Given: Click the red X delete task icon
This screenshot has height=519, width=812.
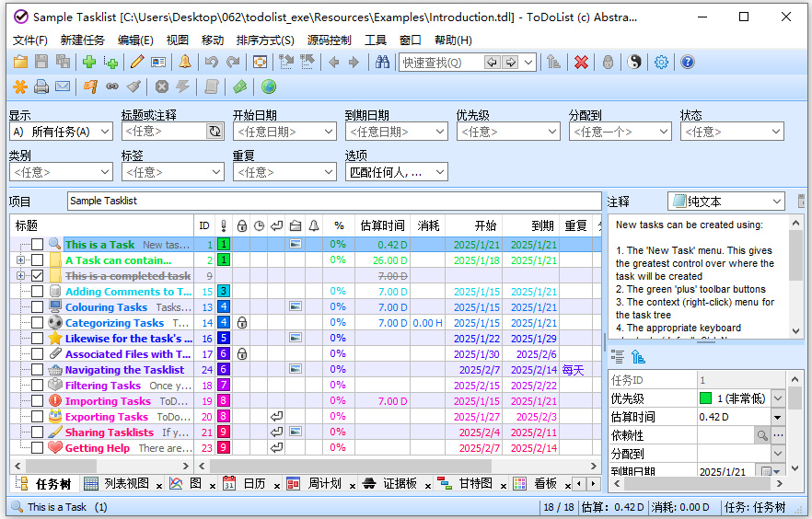Looking at the screenshot, I should coord(581,63).
